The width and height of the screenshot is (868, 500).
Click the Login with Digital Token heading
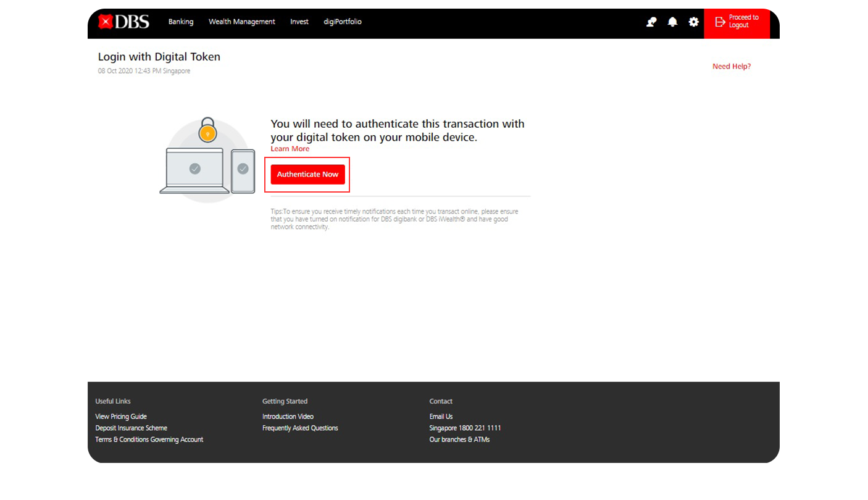pos(159,57)
